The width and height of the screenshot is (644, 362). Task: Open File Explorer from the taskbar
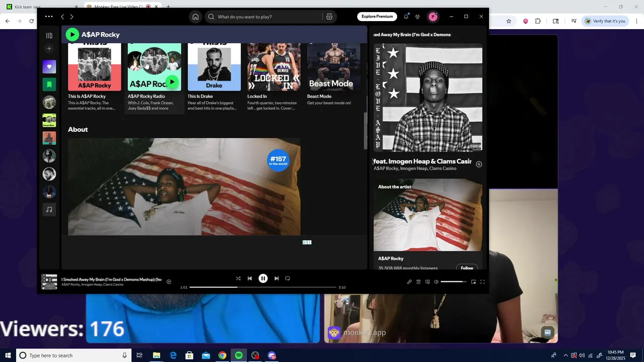(x=156, y=355)
